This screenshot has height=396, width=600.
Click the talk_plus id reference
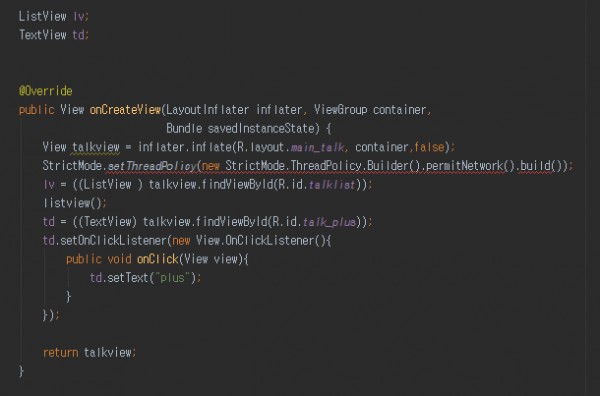pos(329,222)
